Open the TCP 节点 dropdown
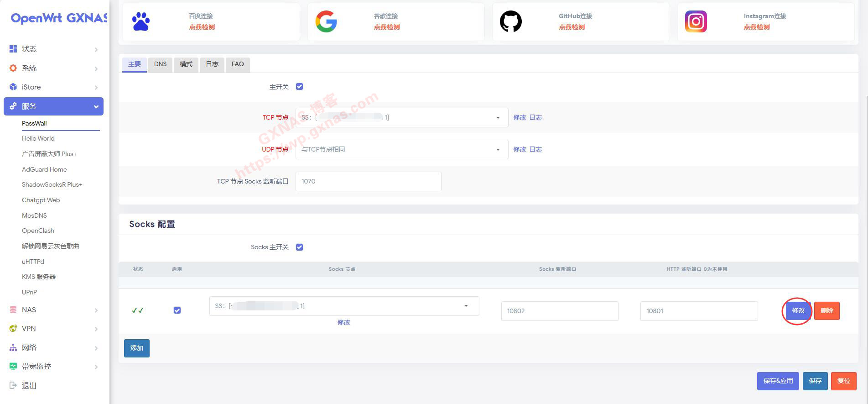 (401, 118)
